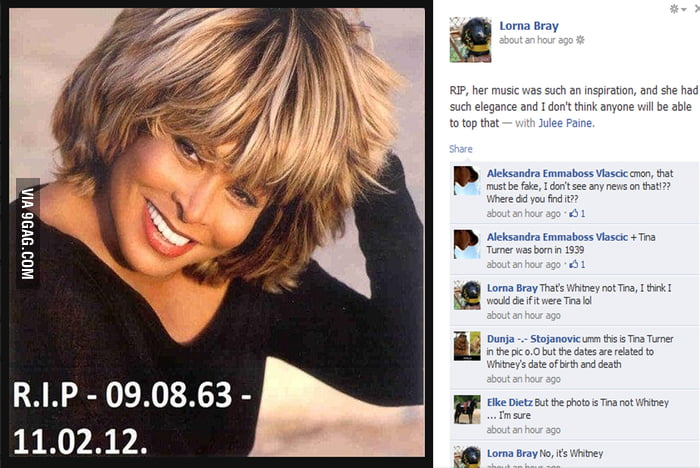This screenshot has width=700, height=468.
Task: Open Dunja Stojanovic's profile name link
Action: 533,338
